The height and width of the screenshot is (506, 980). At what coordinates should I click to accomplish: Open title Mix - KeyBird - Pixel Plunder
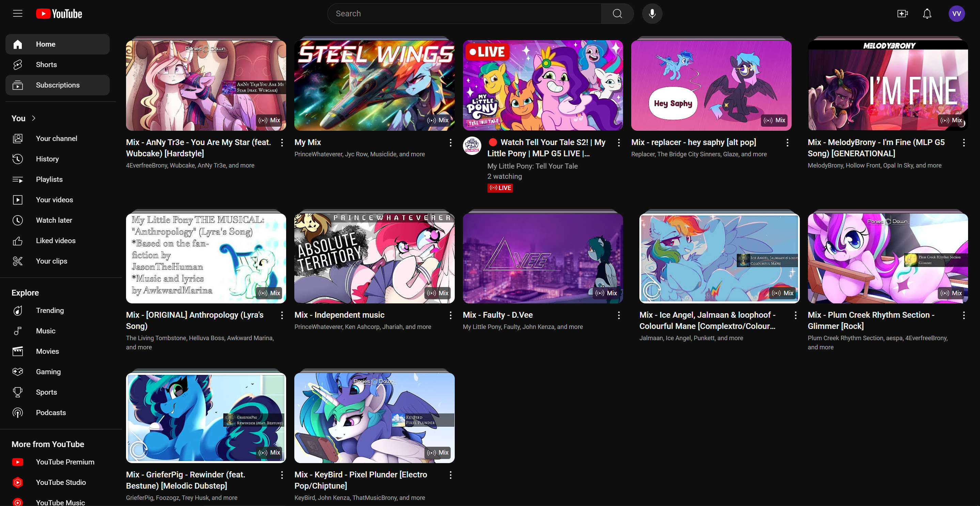point(361,480)
